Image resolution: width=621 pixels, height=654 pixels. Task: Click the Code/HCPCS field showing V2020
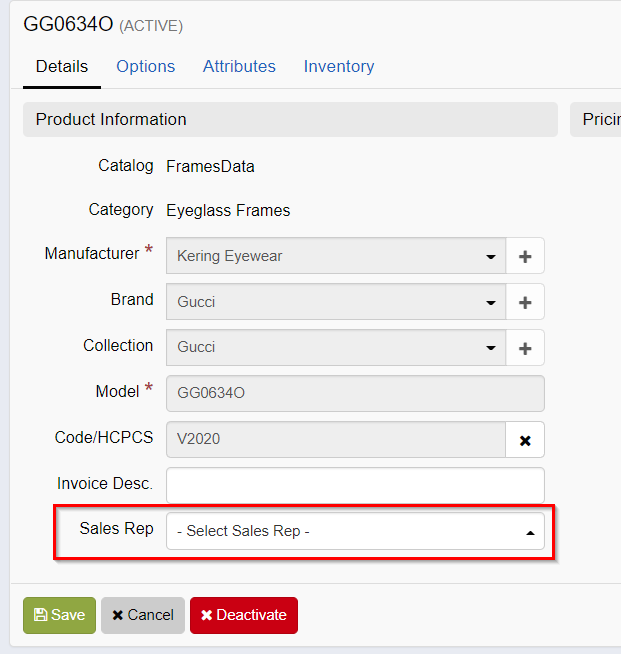336,440
